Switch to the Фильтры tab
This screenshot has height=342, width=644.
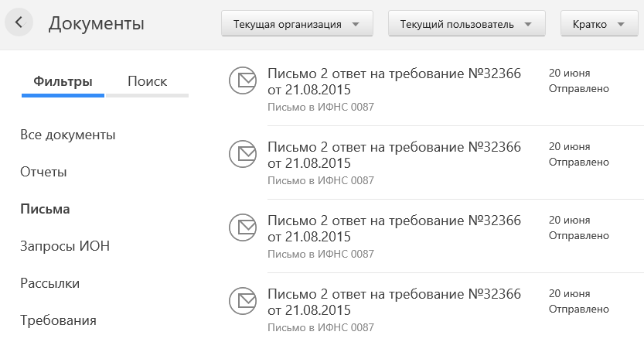coord(63,81)
